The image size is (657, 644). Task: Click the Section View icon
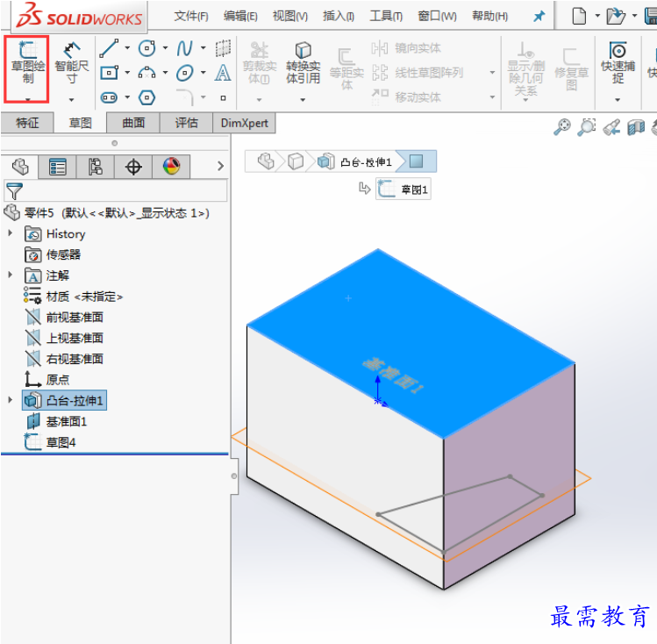(x=636, y=127)
